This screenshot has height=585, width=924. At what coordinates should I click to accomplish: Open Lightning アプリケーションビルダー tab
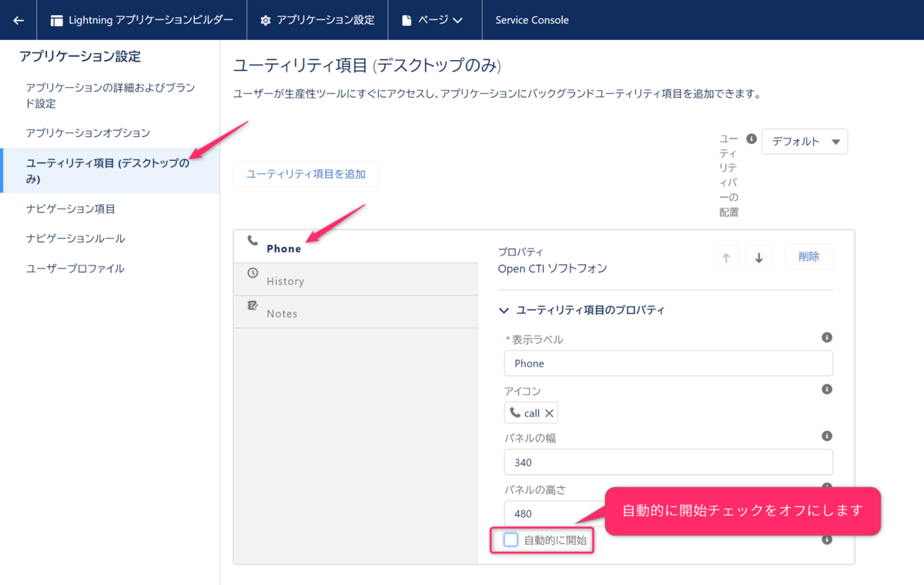[x=142, y=20]
